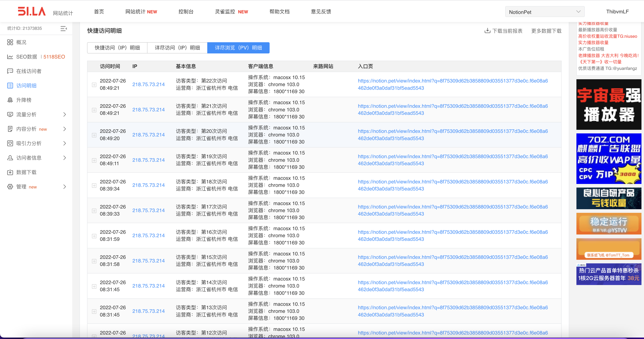This screenshot has width=644, height=339.
Task: Click the 在线访问者 chat icon
Action: (x=10, y=71)
